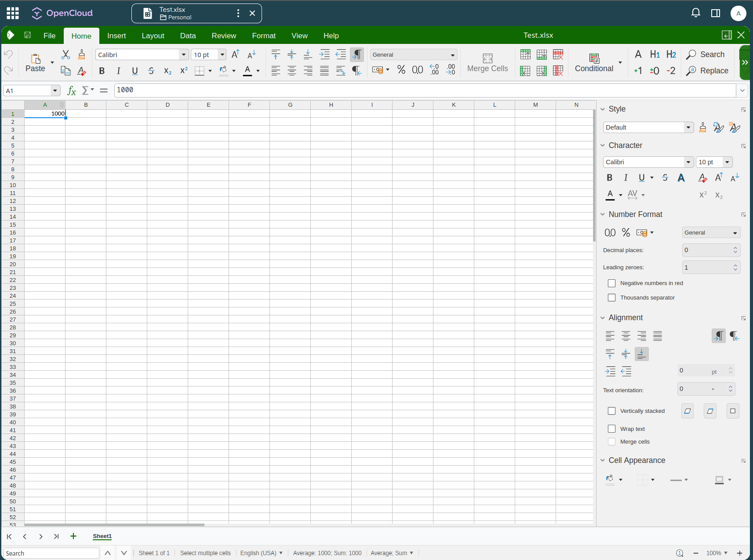
Task: Click the Clear direct formatting toolbar icon
Action: (82, 71)
